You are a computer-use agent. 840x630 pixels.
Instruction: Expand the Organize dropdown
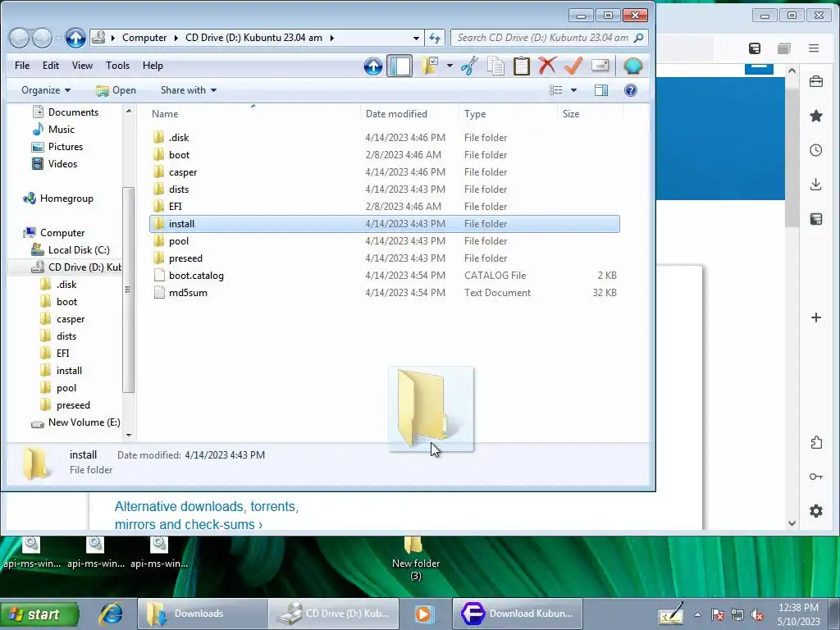point(46,90)
